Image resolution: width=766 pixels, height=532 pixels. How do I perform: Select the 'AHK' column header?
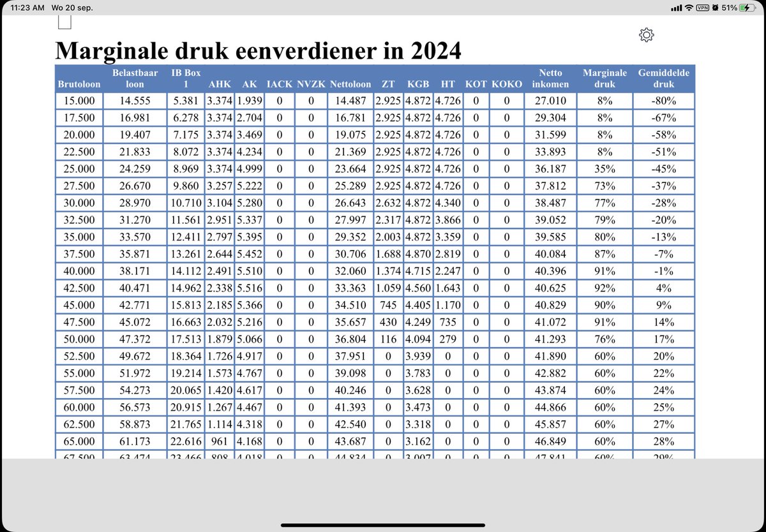220,84
